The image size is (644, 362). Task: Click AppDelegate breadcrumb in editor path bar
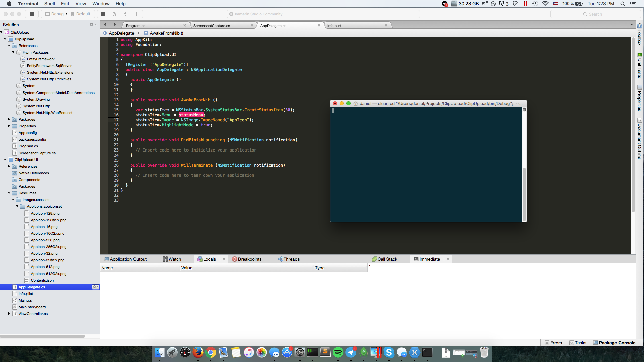(x=118, y=33)
